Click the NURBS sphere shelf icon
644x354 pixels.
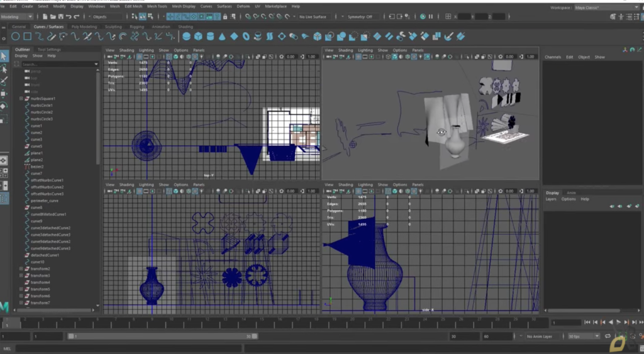[186, 36]
